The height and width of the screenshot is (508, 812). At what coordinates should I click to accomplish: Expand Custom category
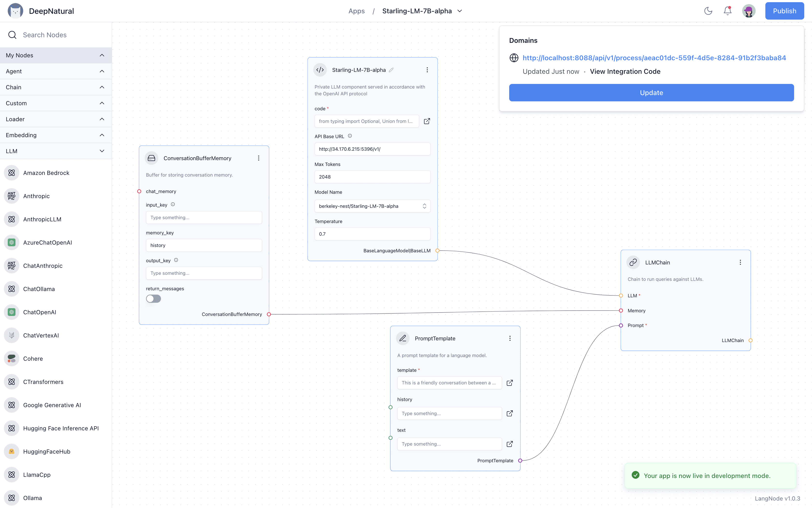[x=56, y=103]
